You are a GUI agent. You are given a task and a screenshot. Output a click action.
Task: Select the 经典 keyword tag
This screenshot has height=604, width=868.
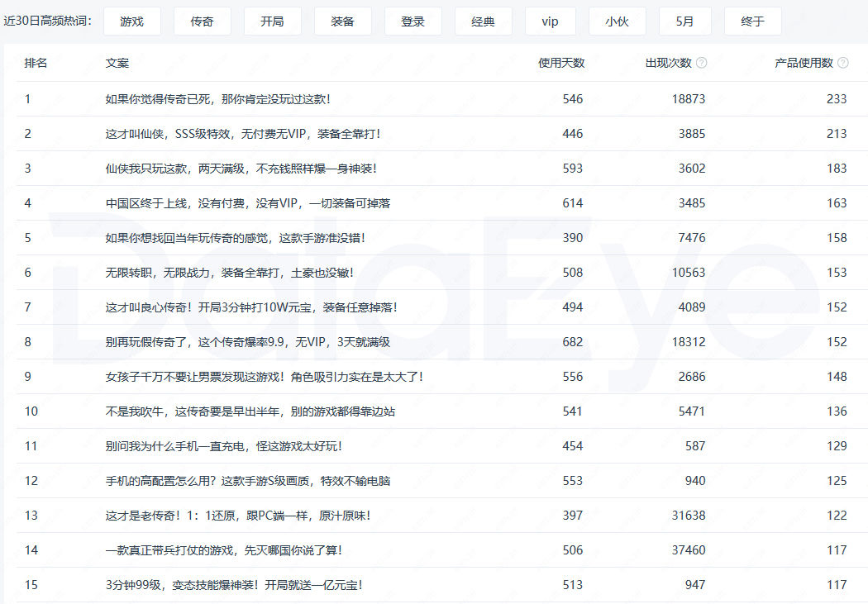(x=483, y=21)
